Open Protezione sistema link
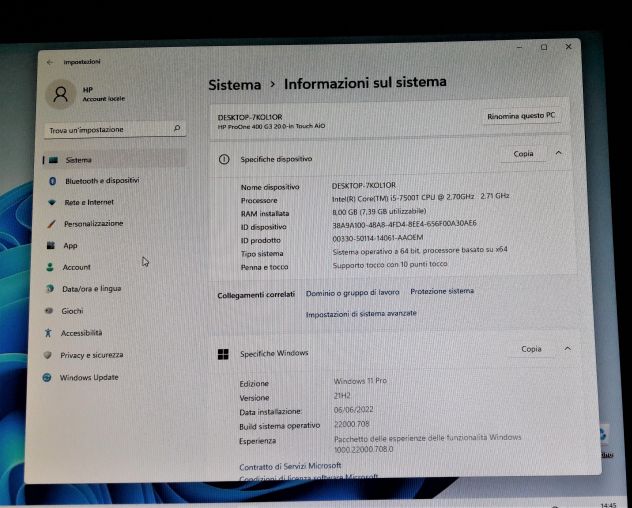 [442, 291]
